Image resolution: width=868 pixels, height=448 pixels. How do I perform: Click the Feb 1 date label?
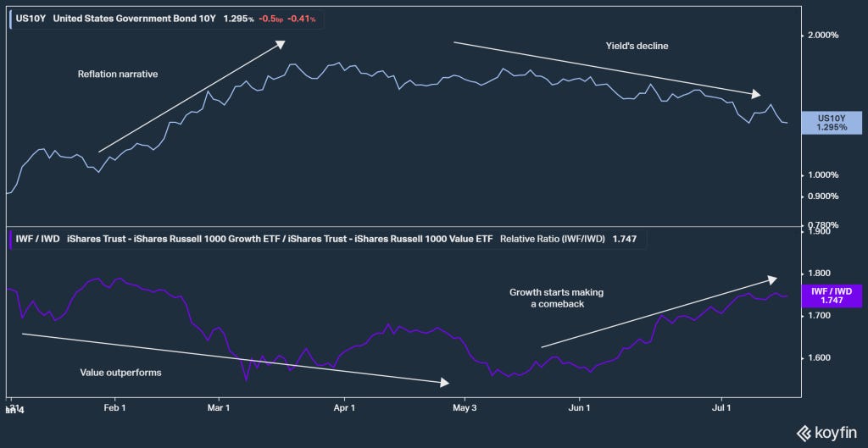(x=114, y=407)
